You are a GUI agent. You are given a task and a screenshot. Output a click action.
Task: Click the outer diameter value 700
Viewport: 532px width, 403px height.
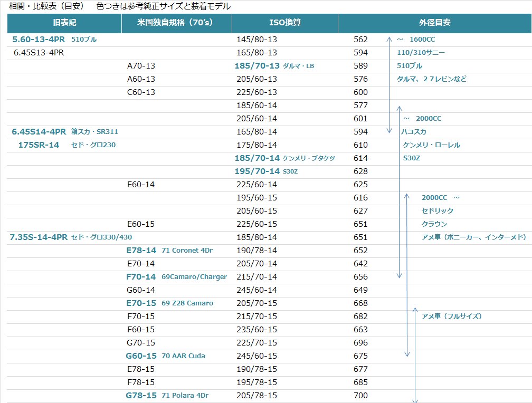pyautogui.click(x=360, y=396)
